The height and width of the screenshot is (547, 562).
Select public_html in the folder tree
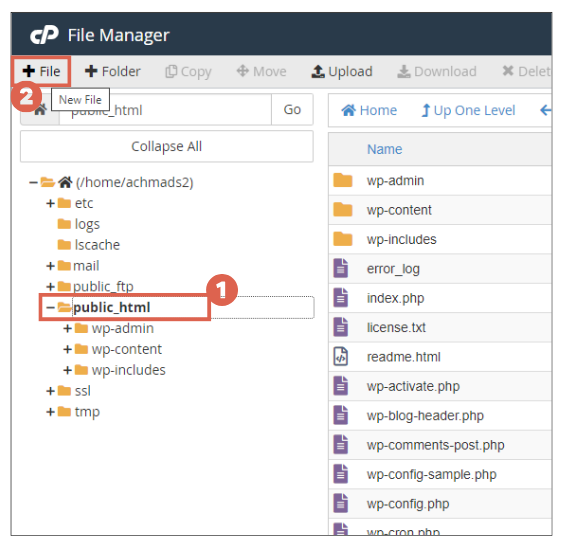click(111, 308)
